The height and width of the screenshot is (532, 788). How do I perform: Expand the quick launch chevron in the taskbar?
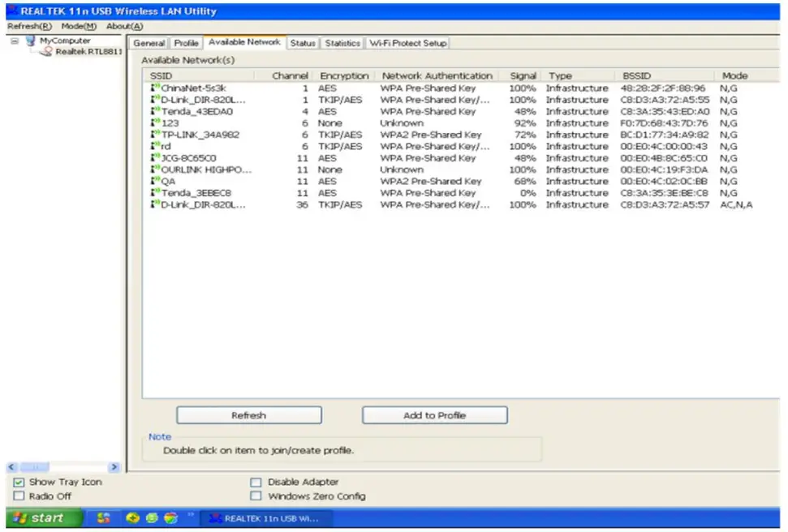click(x=191, y=514)
